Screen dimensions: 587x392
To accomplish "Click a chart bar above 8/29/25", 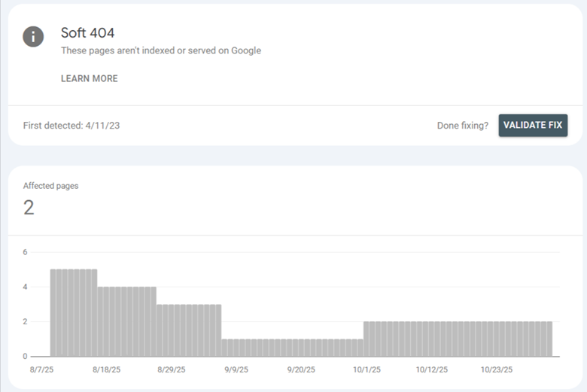I will 172,330.
